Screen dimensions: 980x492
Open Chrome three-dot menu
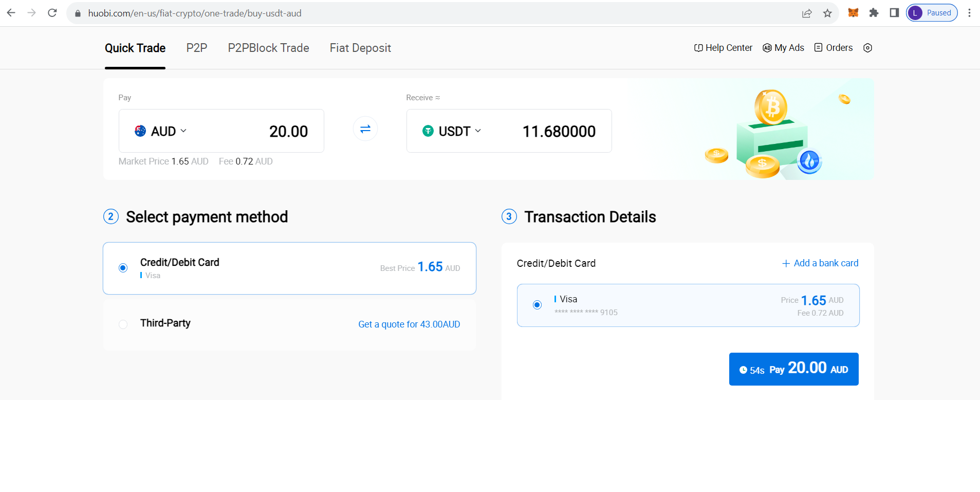[969, 13]
